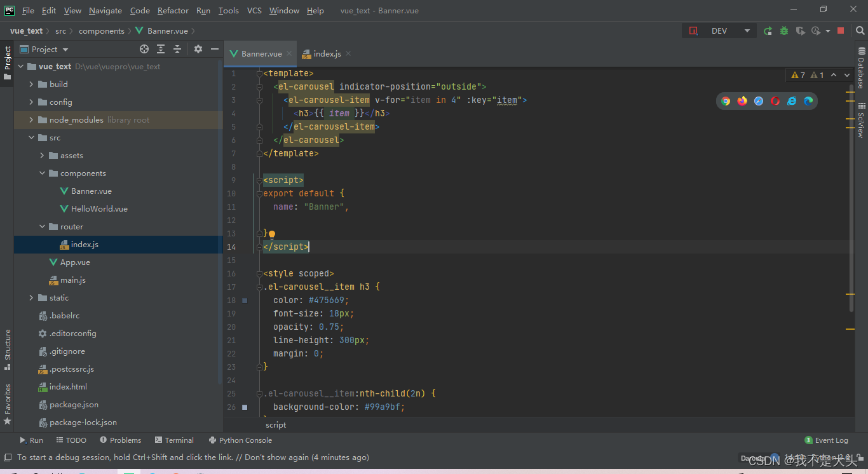The height and width of the screenshot is (474, 868).
Task: Run the DEV configuration with the green run icon
Action: click(768, 30)
